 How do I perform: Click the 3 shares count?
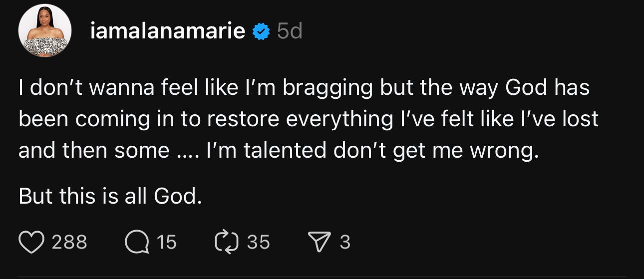(x=345, y=243)
